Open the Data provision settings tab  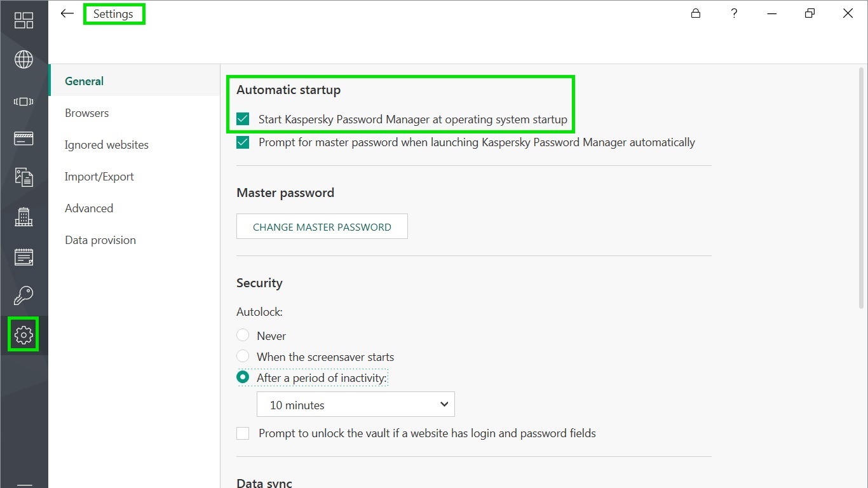134,240
